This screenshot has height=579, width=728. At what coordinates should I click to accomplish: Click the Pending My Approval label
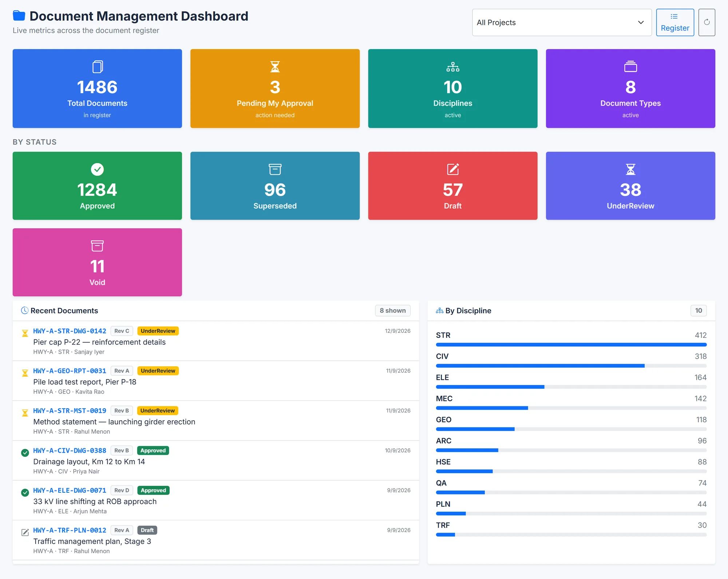[275, 103]
